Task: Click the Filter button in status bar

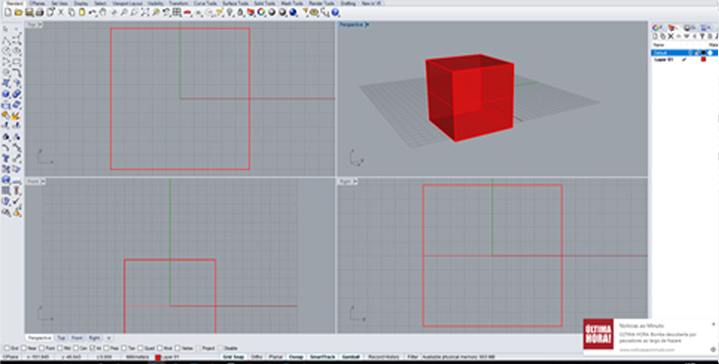Action: coord(413,357)
